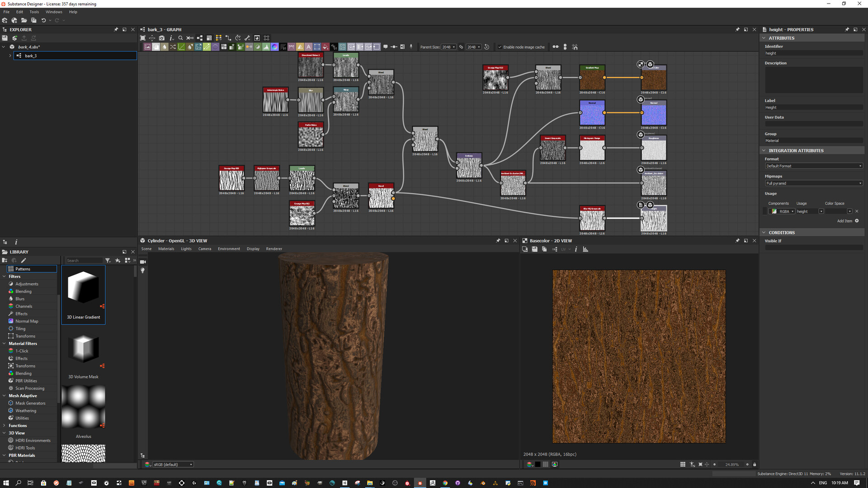Select Scan Processing in Material Filters
The width and height of the screenshot is (868, 488).
30,388
